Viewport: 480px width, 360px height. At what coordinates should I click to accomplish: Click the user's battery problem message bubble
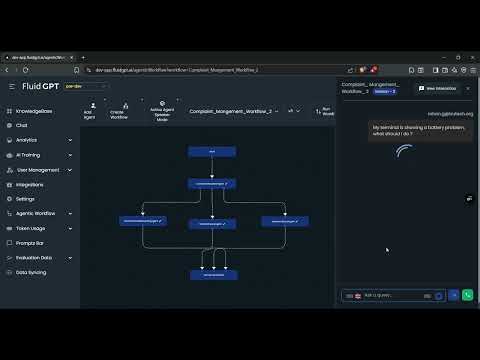tap(420, 131)
